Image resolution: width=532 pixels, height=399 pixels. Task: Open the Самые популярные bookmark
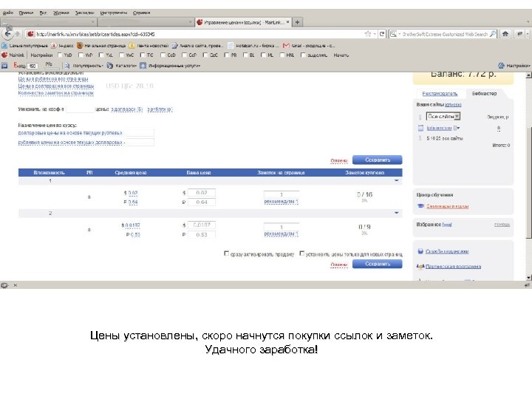click(x=25, y=46)
